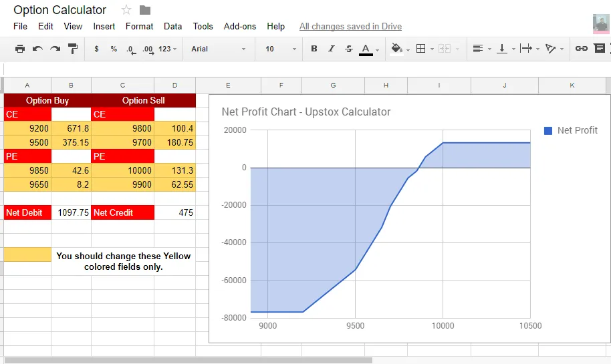Toggle italic formatting
The height and width of the screenshot is (364, 611).
coord(331,49)
